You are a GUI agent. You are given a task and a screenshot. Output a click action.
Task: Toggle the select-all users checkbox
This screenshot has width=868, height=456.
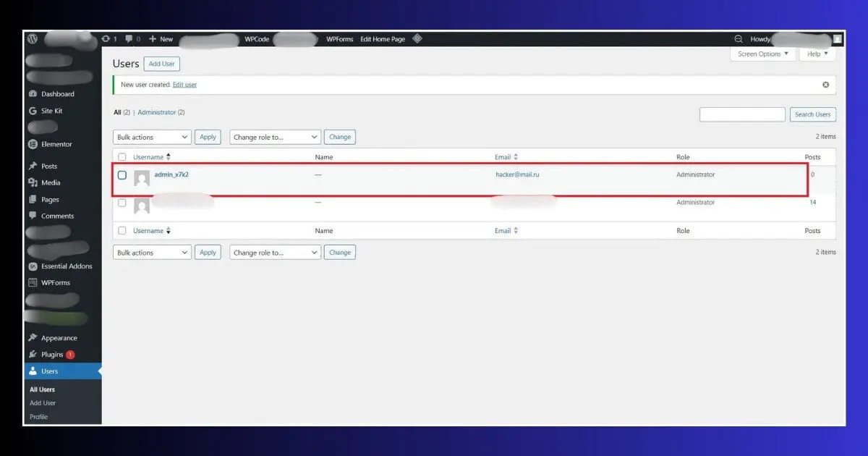[x=122, y=156]
